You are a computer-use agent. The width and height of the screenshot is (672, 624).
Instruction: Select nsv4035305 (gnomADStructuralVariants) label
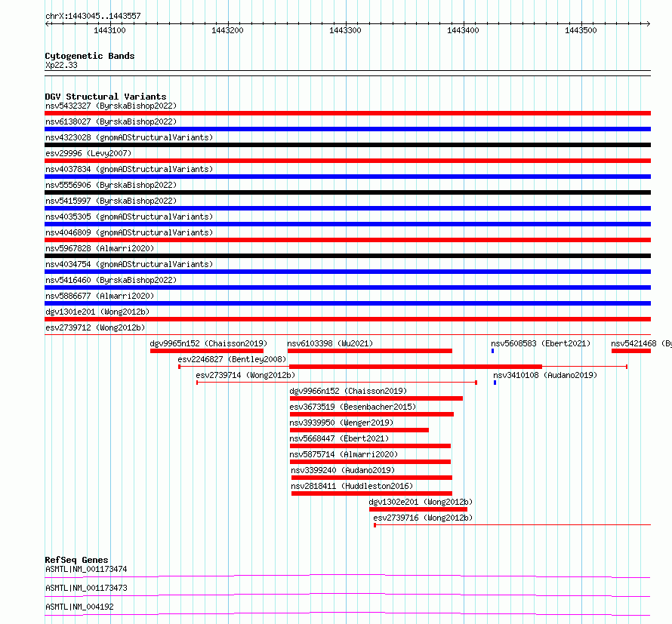point(129,217)
